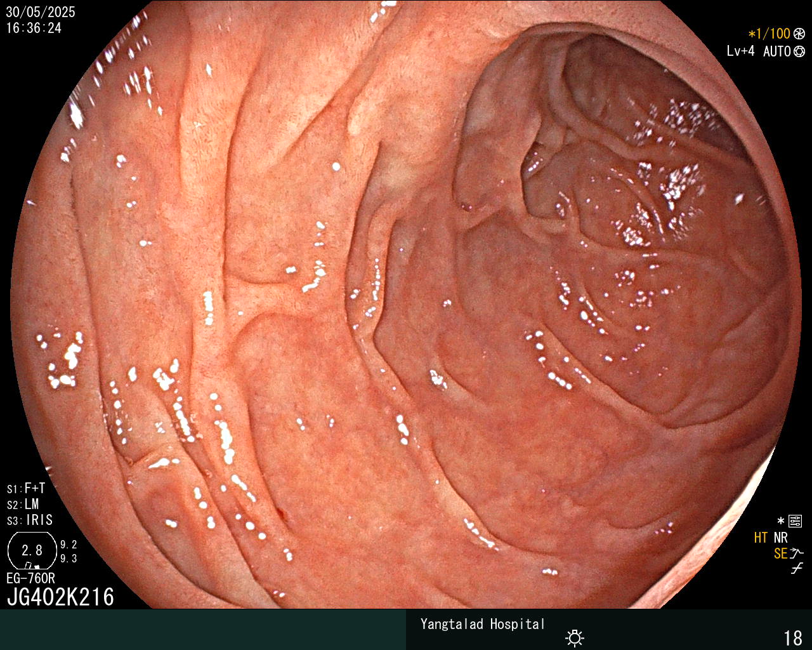This screenshot has height=650, width=812.
Task: Click the endoscopic image view
Action: pyautogui.click(x=406, y=305)
